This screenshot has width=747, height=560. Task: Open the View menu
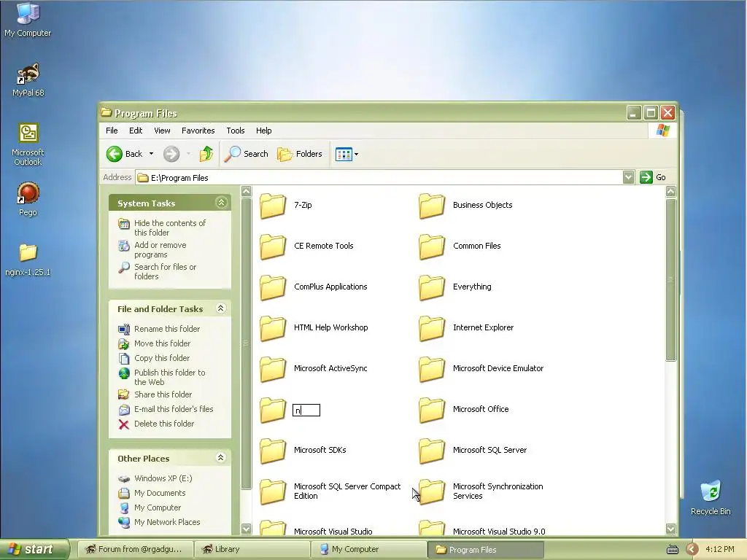162,131
